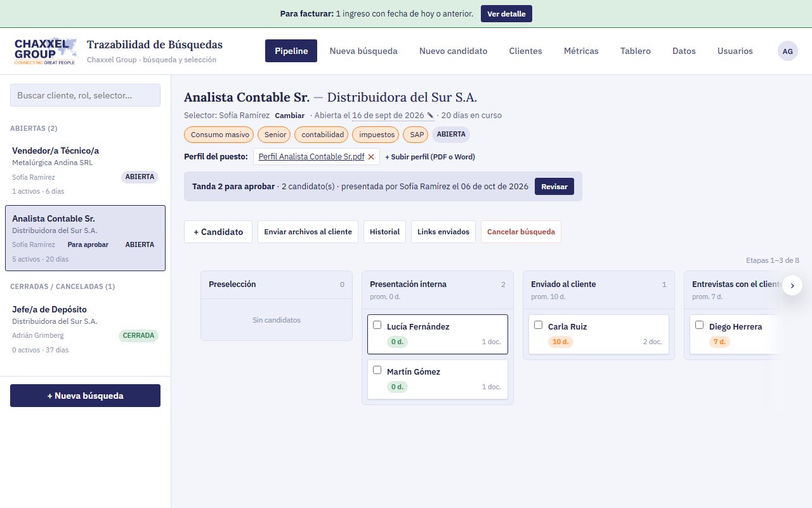Show next pipeline stages with arrow
812x508 pixels.
point(792,286)
